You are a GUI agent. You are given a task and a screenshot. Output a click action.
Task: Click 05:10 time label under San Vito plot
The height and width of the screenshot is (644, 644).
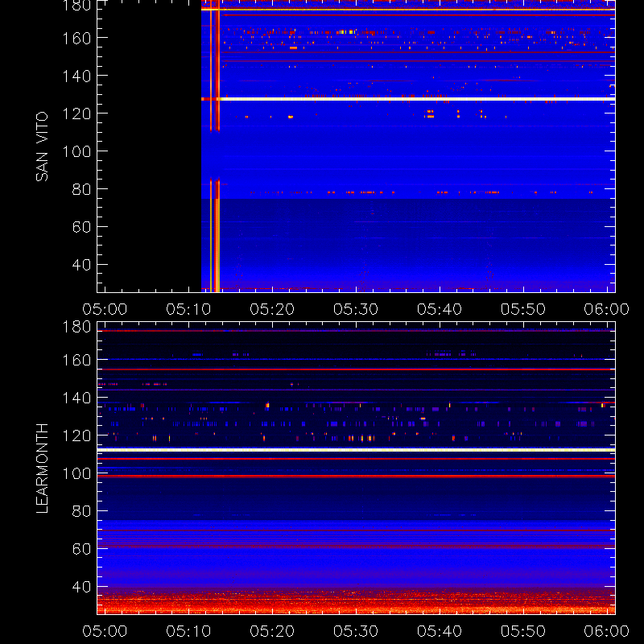[x=188, y=309]
